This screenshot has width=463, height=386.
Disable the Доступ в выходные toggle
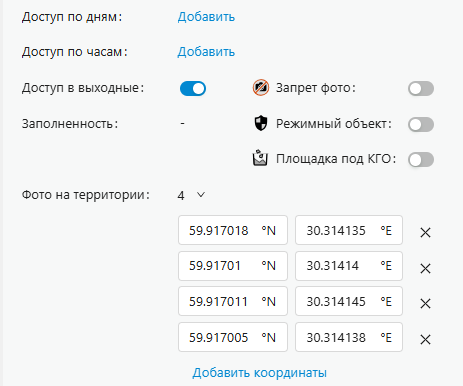point(193,88)
